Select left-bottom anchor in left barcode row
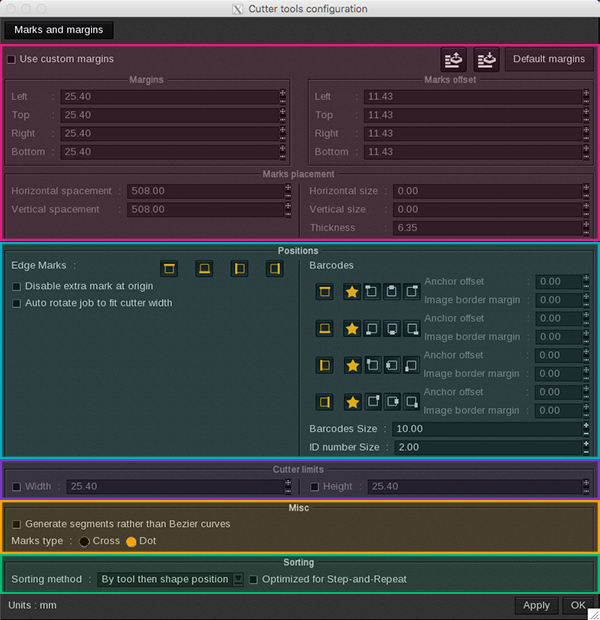This screenshot has height=620, width=600. point(411,365)
